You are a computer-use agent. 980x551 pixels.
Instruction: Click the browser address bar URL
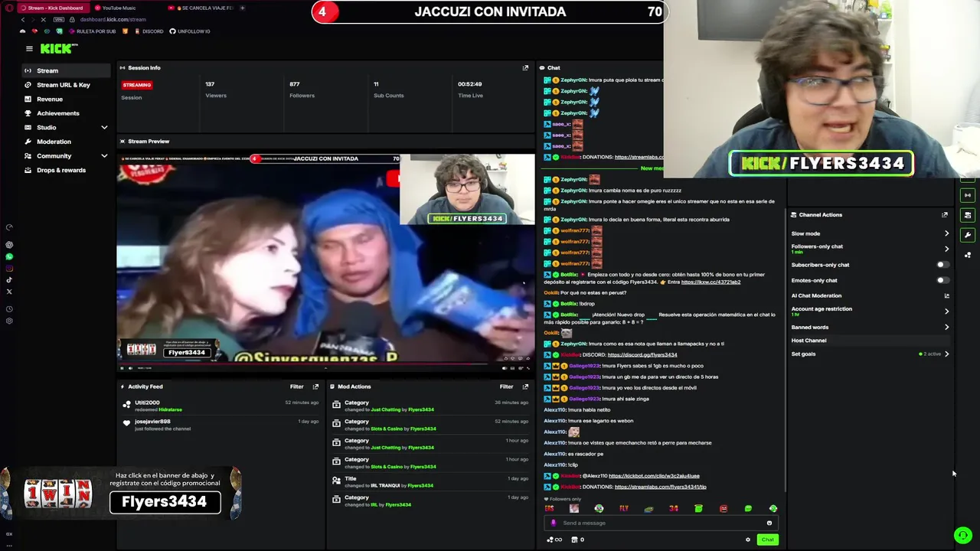point(113,19)
